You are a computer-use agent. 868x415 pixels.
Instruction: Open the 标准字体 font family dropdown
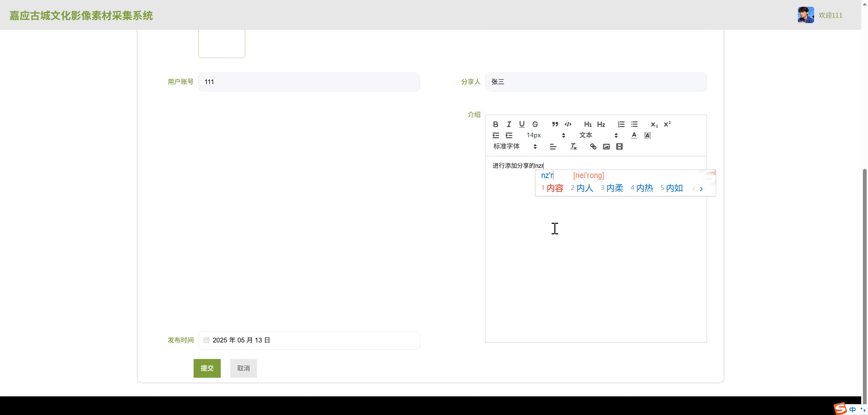[x=515, y=146]
